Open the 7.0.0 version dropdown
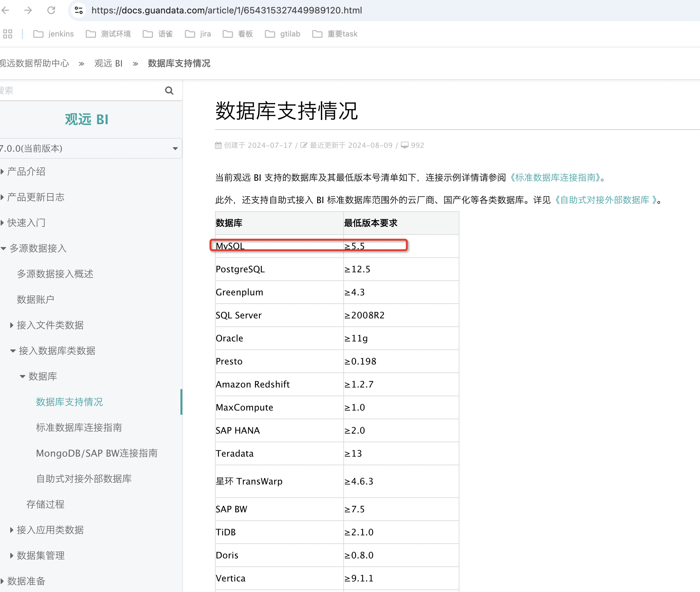The width and height of the screenshot is (700, 592). point(91,148)
